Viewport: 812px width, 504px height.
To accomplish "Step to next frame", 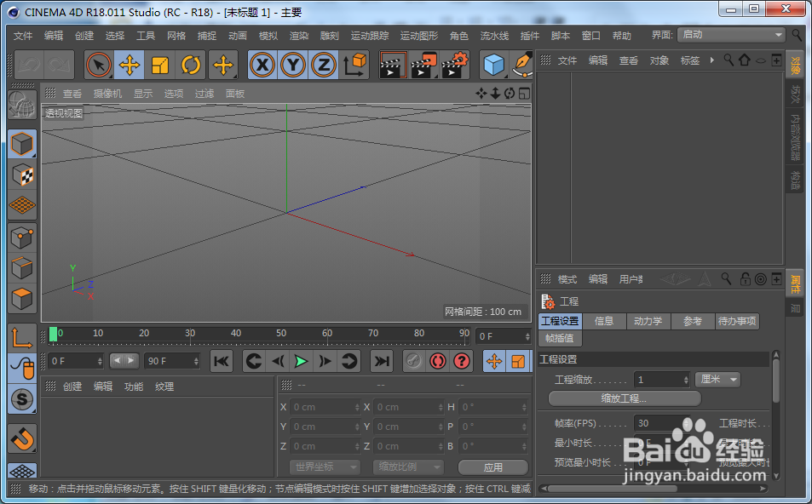I will [325, 361].
